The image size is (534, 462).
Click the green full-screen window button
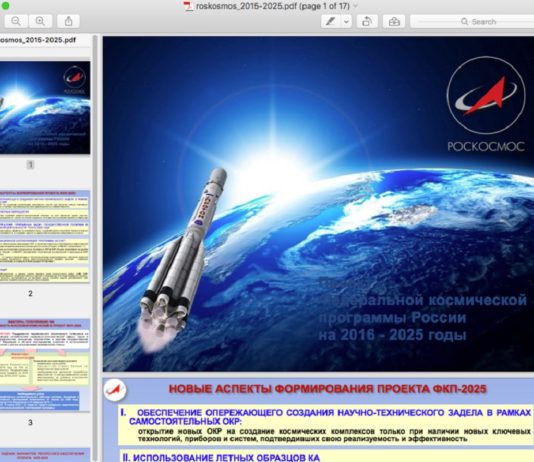(5, 6)
